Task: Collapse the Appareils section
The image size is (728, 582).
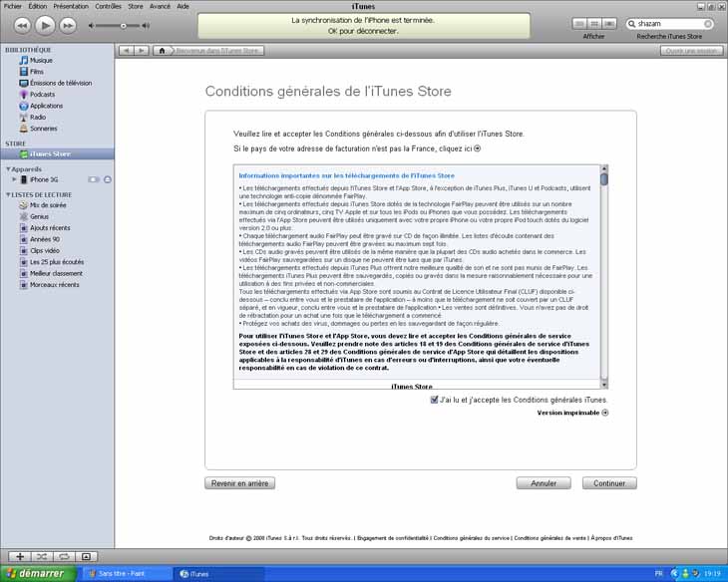Action: tap(8, 169)
